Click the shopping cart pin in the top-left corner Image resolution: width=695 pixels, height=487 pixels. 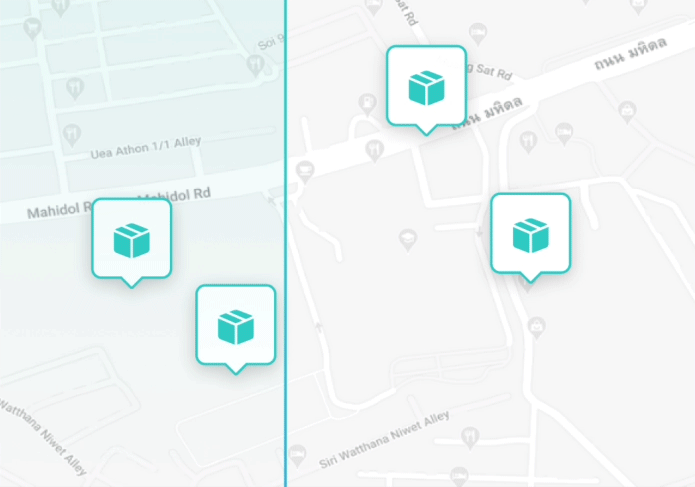32,27
